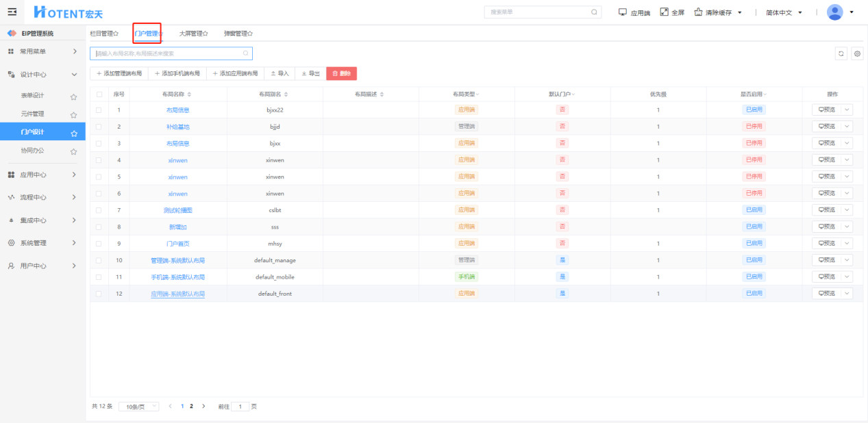Check the checkbox for row 1
Screen dimensions: 868x423
point(99,110)
